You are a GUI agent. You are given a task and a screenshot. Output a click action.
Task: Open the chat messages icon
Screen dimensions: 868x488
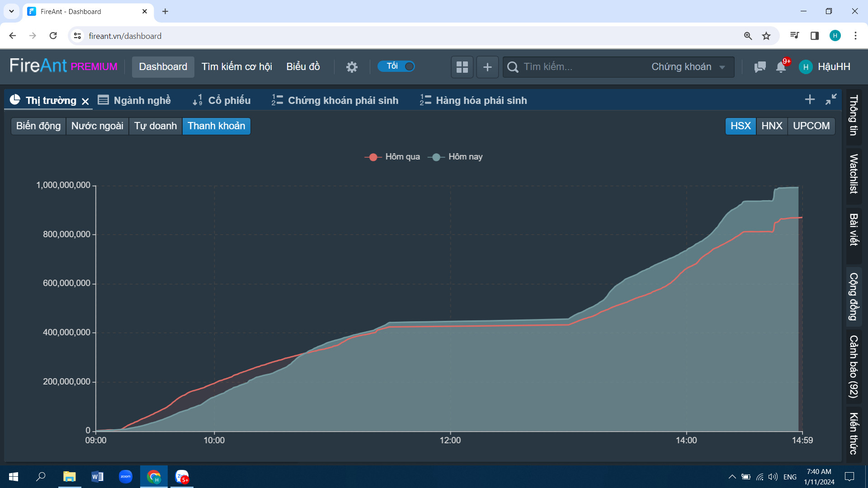(x=760, y=67)
